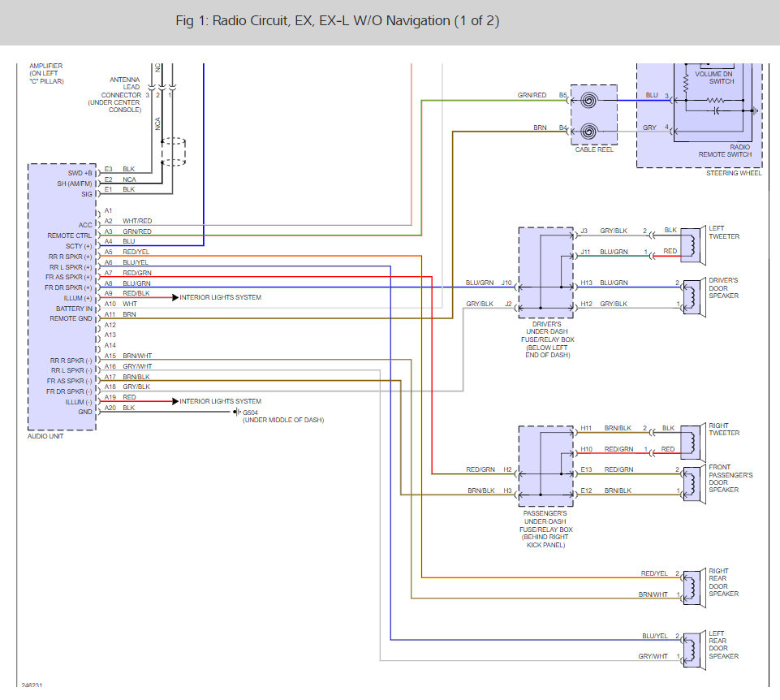This screenshot has height=700, width=780.
Task: Click the upper Cable Reel coil symbol
Action: tap(588, 101)
